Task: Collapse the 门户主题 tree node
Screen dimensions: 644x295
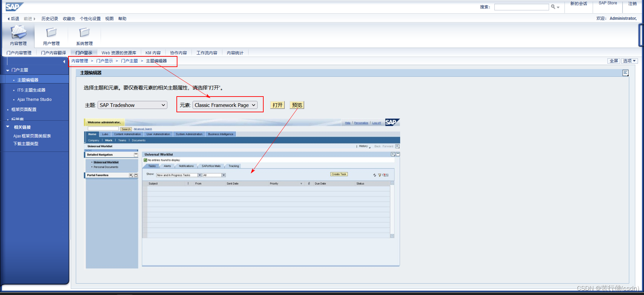Action: tap(8, 70)
